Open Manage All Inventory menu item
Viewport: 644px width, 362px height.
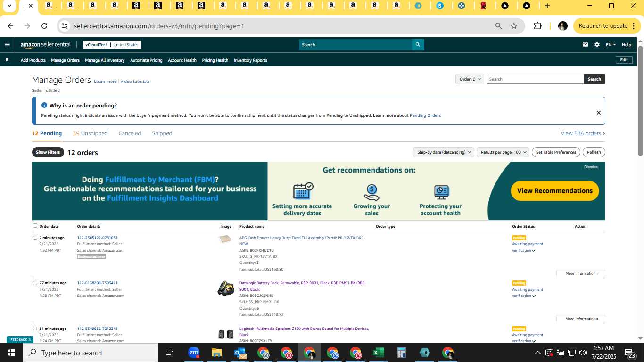[105, 60]
